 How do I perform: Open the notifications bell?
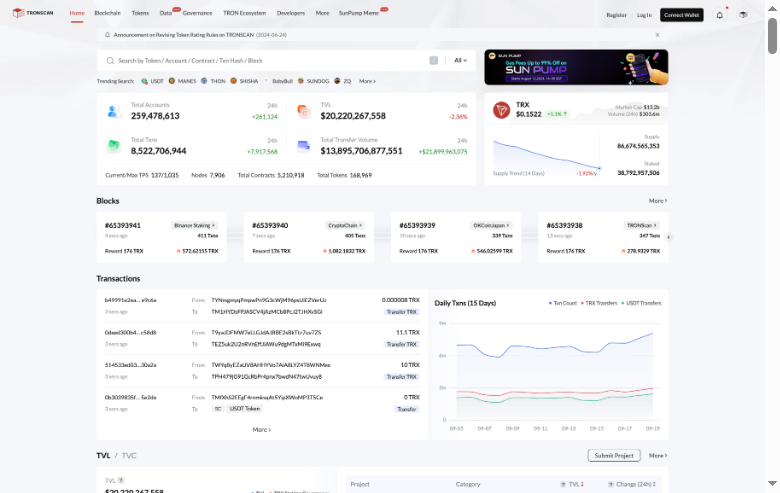tap(719, 15)
